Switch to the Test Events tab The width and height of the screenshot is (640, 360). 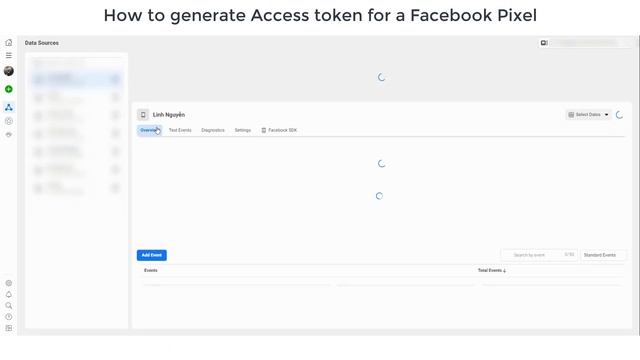[x=180, y=130]
